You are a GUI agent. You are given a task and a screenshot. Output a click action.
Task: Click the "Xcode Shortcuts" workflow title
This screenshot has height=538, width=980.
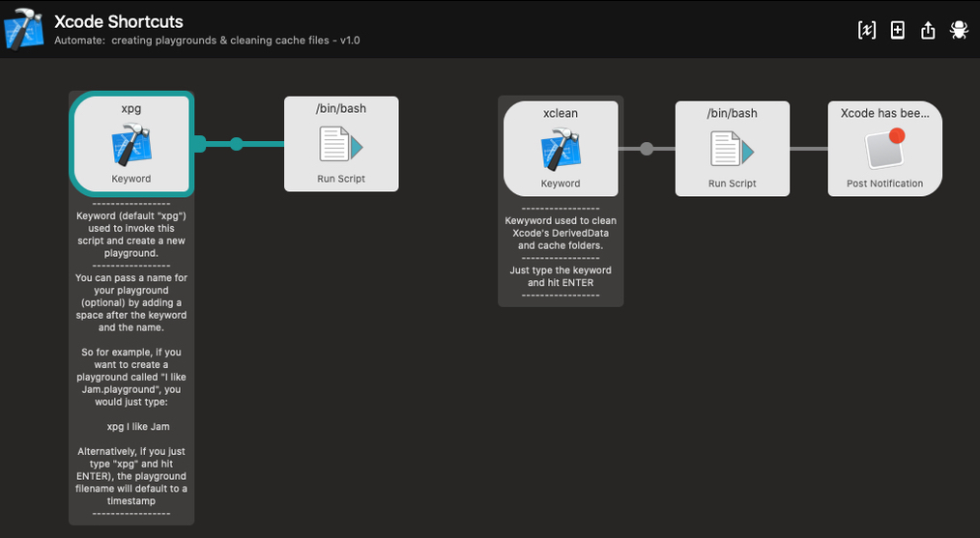[x=118, y=21]
